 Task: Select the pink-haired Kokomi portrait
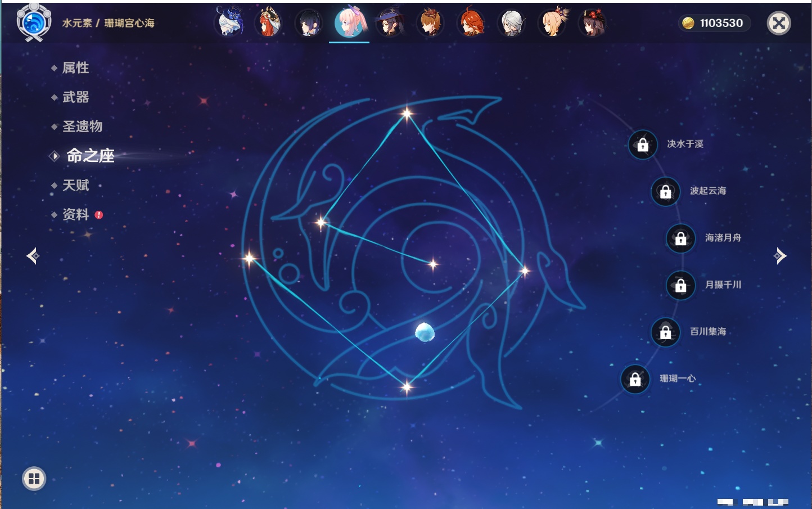click(350, 22)
